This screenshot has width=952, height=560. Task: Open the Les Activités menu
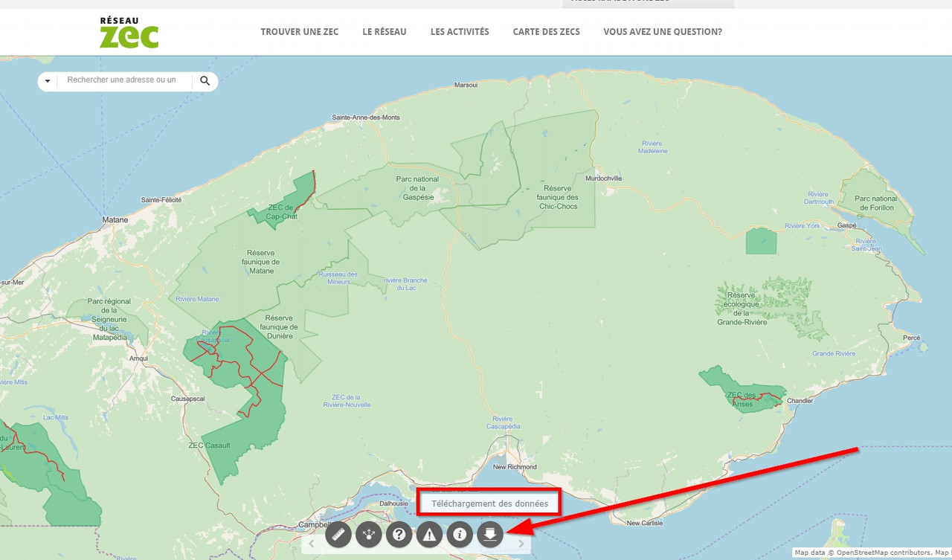click(x=460, y=32)
